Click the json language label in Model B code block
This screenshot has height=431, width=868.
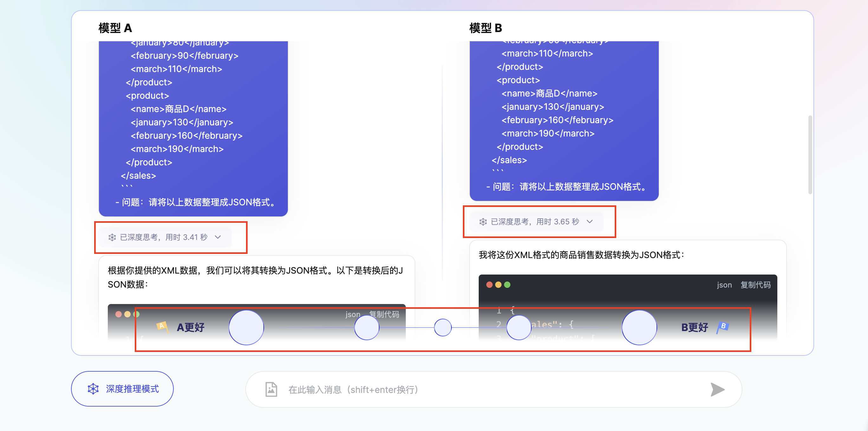[x=724, y=285]
